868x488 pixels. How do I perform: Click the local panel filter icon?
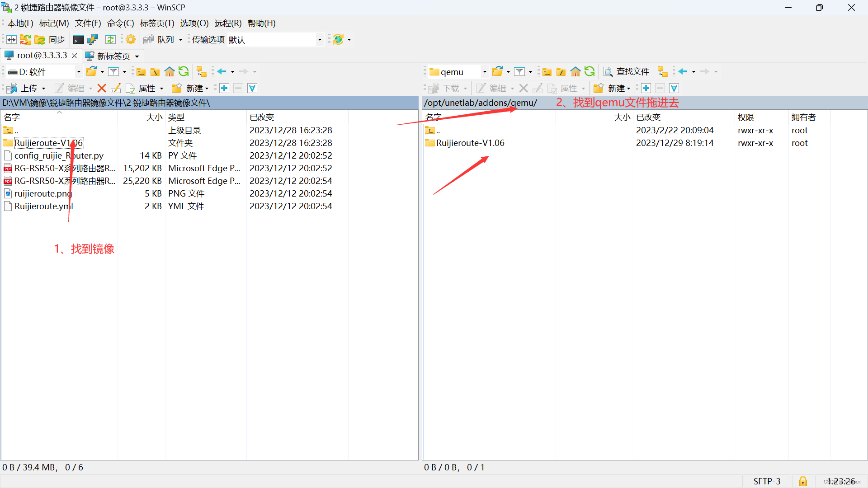114,71
